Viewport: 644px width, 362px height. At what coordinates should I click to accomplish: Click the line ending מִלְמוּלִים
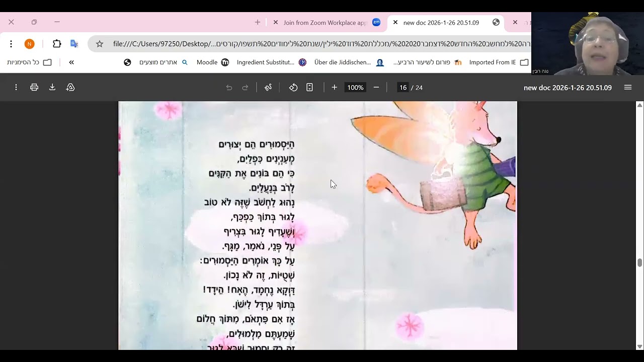coord(261,334)
